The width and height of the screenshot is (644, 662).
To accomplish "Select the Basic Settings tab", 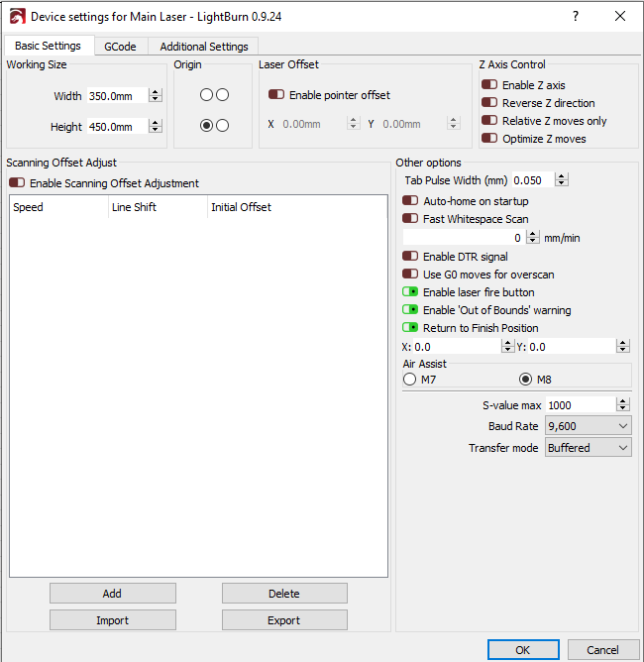I will click(49, 46).
